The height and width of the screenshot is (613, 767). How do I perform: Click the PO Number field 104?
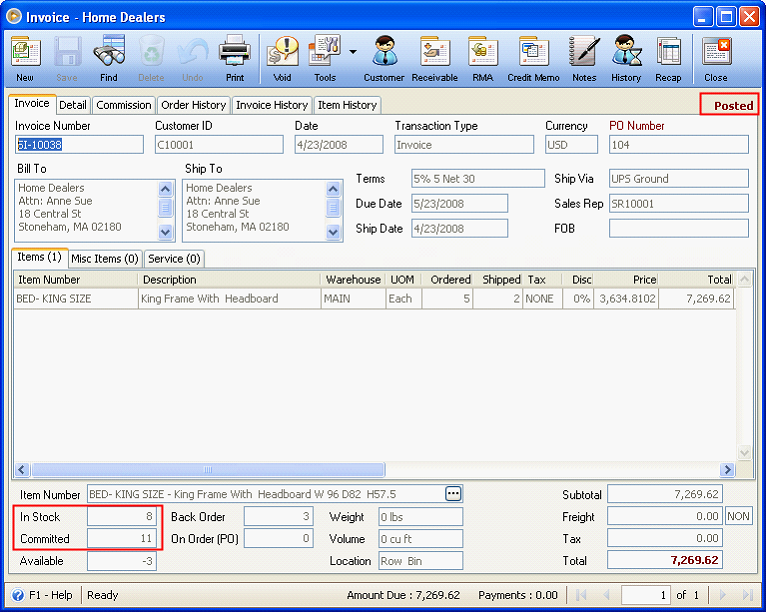(x=678, y=145)
